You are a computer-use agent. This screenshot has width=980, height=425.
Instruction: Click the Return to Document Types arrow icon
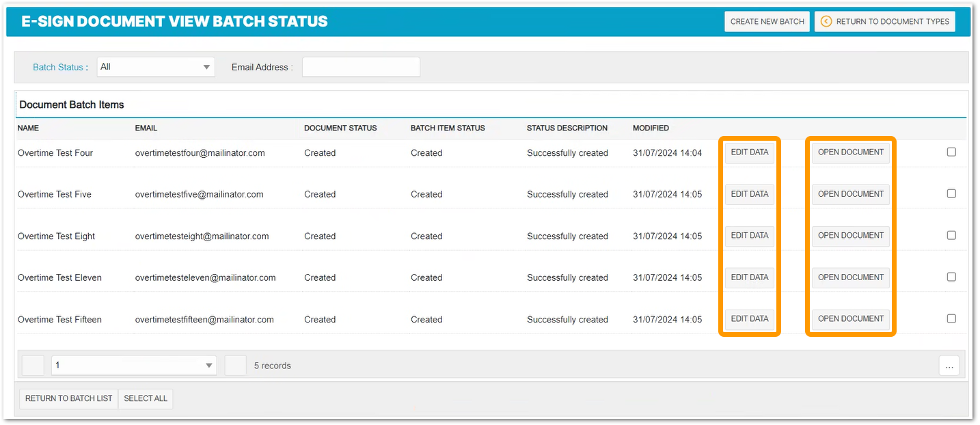point(826,21)
